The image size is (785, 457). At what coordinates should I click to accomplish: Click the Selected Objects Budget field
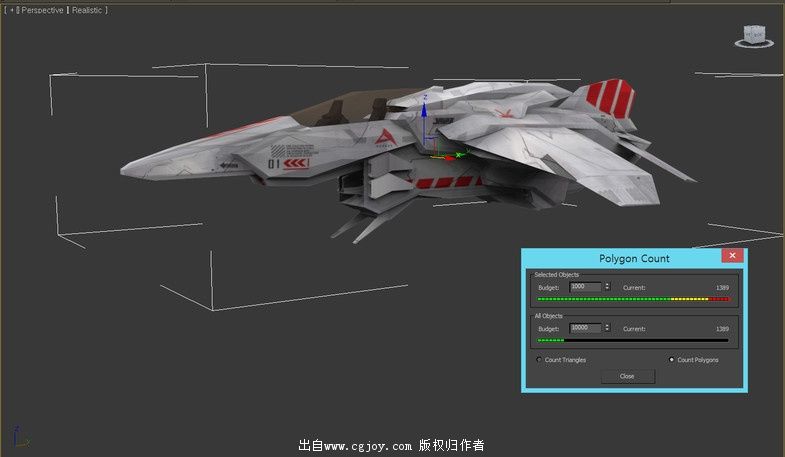pyautogui.click(x=585, y=287)
